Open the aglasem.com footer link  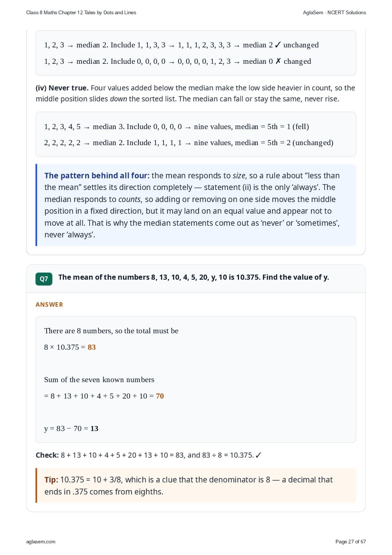click(x=41, y=542)
